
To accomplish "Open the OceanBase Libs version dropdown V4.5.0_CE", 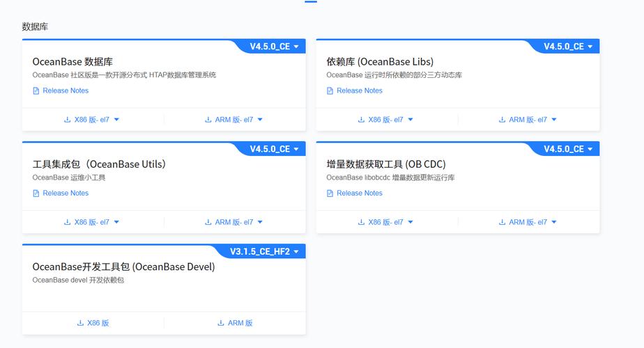I will coord(568,47).
